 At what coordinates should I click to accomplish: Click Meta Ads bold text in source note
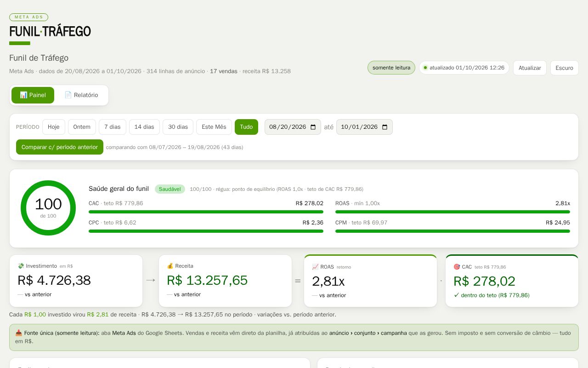point(124,333)
